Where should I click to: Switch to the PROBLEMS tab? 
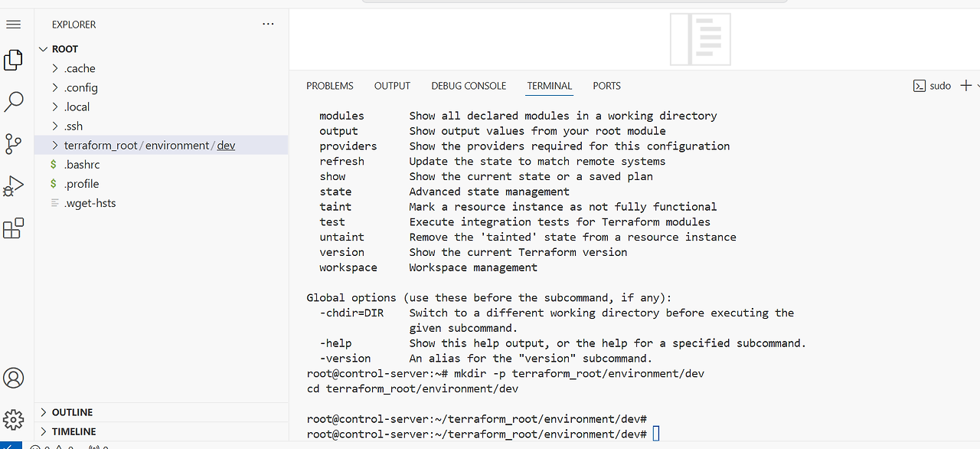[x=329, y=85]
